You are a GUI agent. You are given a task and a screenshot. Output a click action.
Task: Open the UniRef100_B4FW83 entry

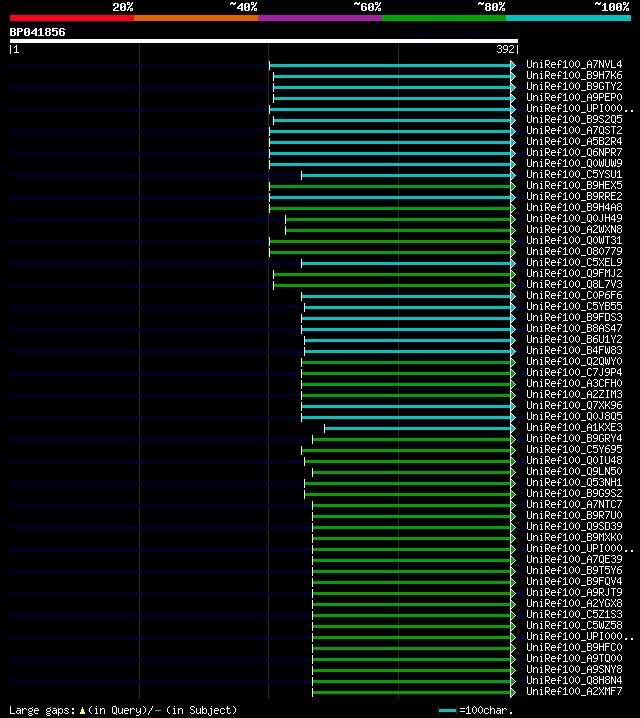[x=574, y=350]
